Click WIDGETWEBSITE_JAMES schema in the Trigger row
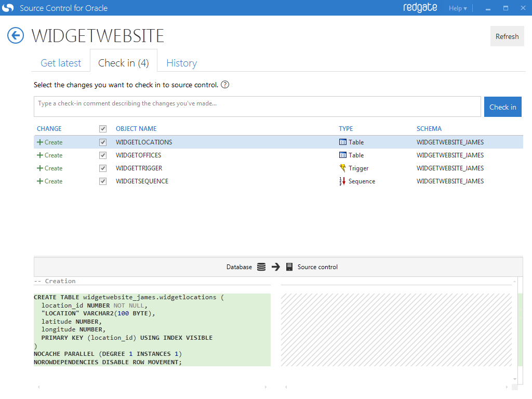Viewport: 532px width, 399px height. point(450,168)
